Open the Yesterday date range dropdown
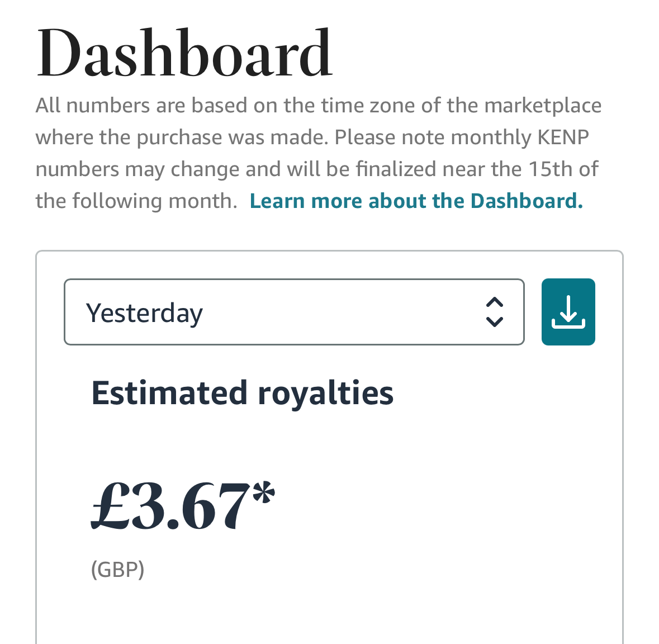This screenshot has width=659, height=644. point(294,312)
